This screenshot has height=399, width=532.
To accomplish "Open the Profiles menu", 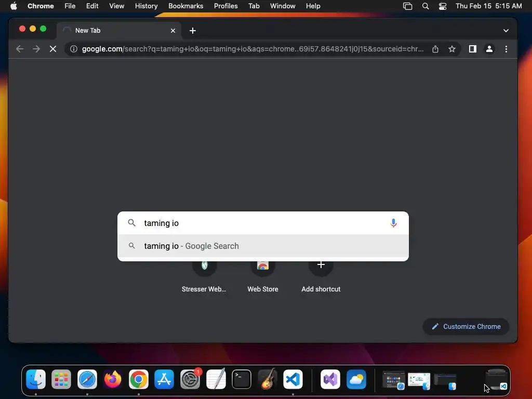I will tap(225, 6).
